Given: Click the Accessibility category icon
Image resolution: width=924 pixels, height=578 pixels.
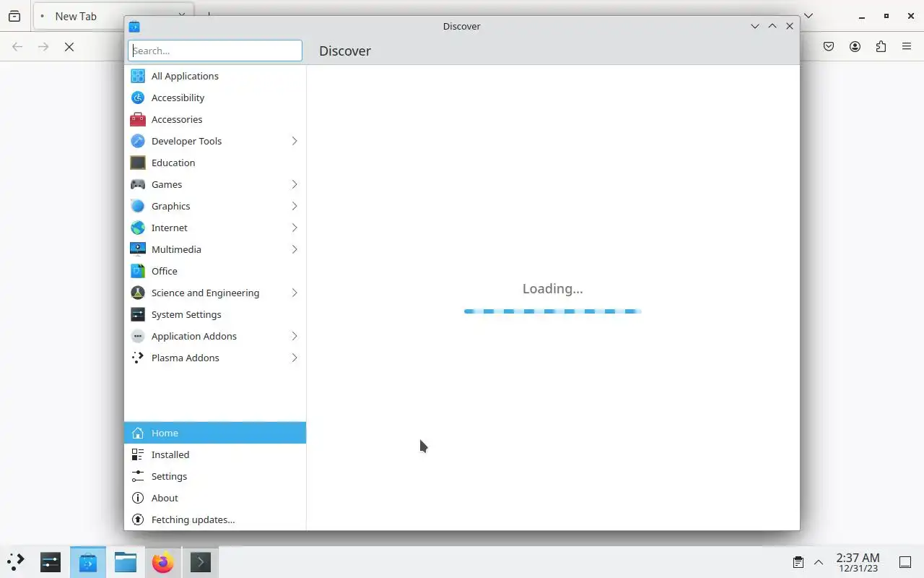Looking at the screenshot, I should click(137, 98).
